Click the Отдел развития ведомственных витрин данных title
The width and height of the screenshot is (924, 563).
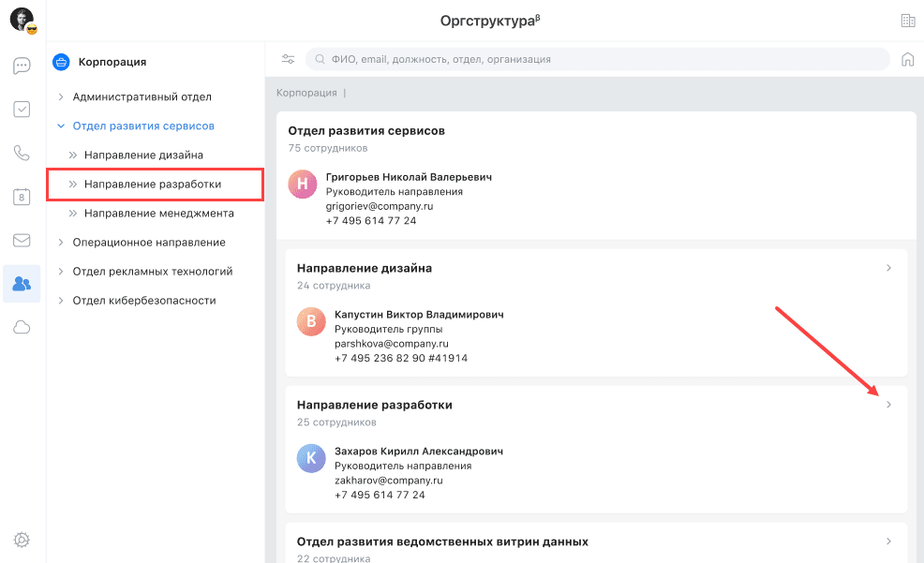(442, 541)
